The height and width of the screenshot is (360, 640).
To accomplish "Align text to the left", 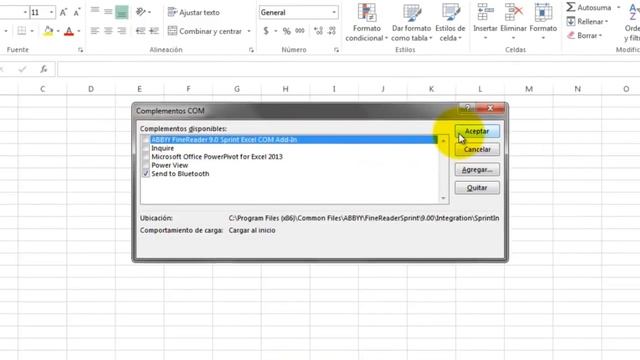I will point(95,31).
